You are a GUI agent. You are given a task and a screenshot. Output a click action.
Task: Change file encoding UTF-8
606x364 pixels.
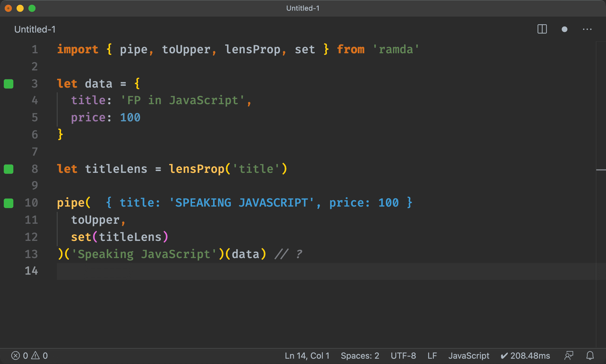(x=403, y=355)
